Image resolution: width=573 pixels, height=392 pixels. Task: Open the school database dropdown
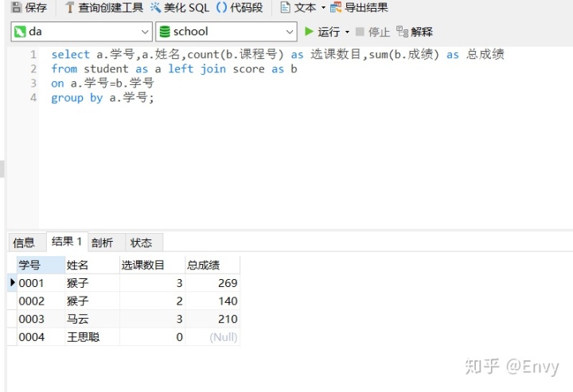click(x=226, y=32)
